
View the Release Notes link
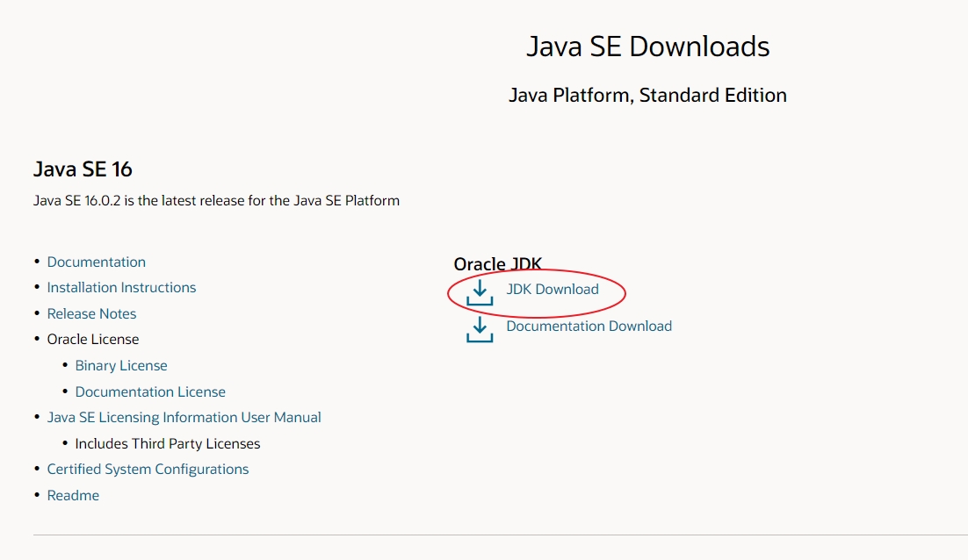tap(91, 314)
